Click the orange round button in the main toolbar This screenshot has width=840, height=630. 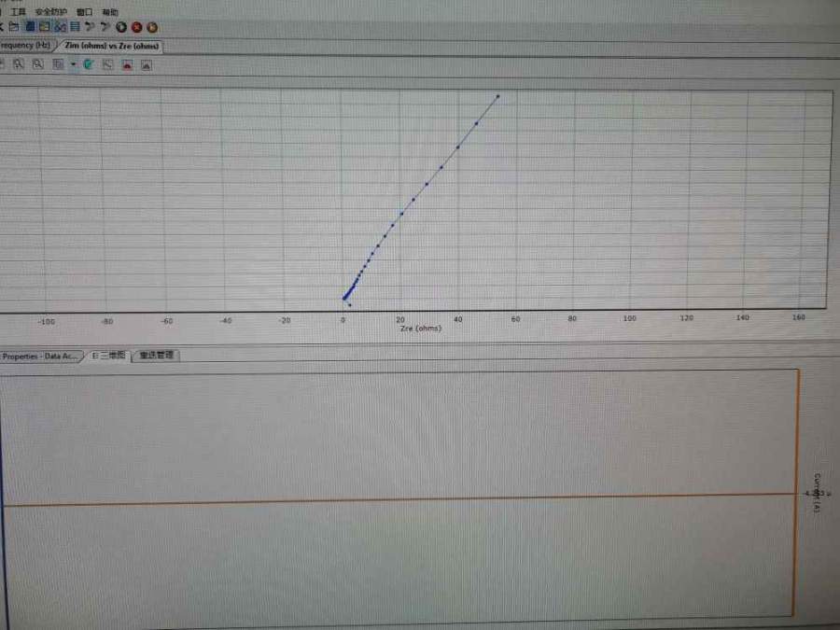(152, 27)
